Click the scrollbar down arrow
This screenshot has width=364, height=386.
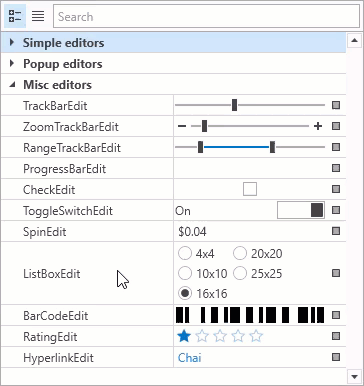pos(354,377)
